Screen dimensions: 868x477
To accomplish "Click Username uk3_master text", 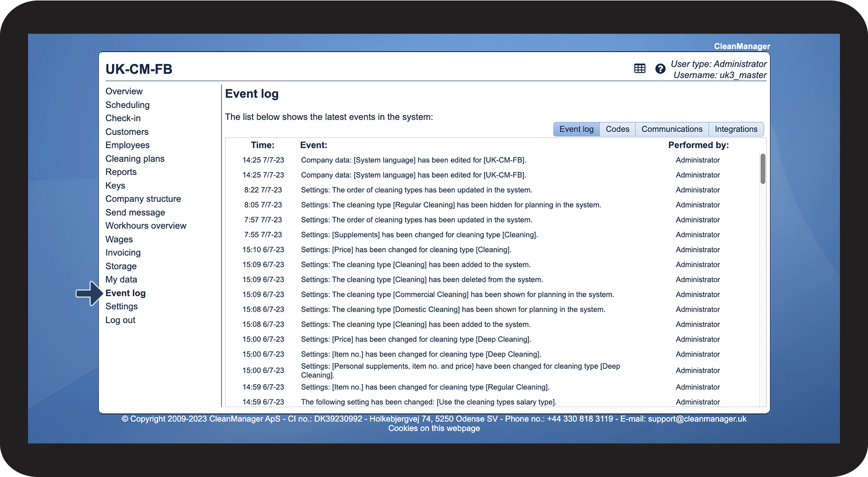I will click(720, 75).
